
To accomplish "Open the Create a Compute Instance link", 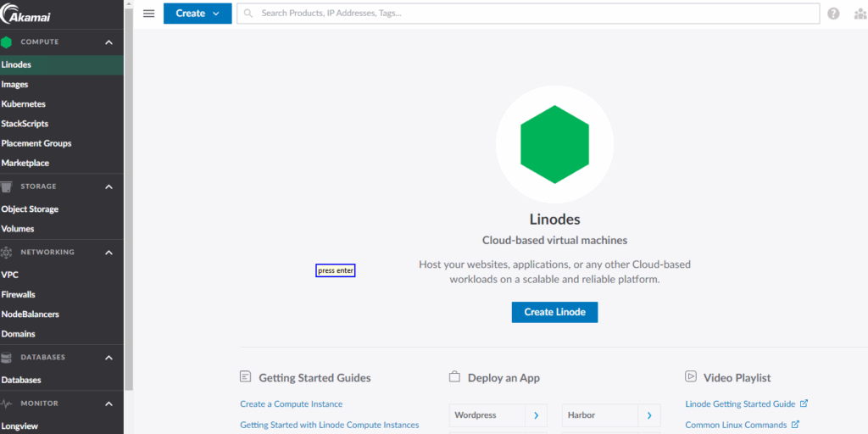I will [291, 404].
